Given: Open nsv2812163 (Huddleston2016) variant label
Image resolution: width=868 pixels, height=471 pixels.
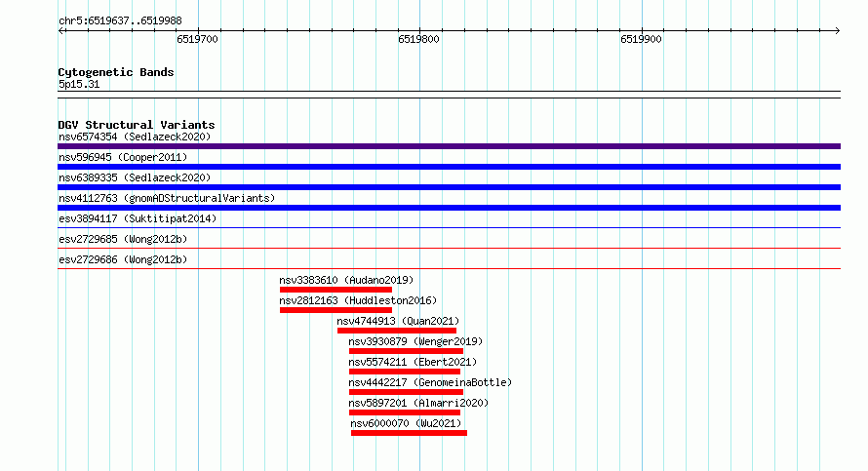Looking at the screenshot, I should coord(358,300).
